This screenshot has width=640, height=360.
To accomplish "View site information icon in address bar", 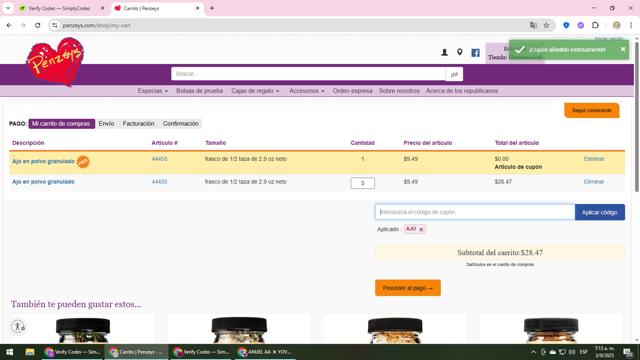I will pyautogui.click(x=55, y=25).
